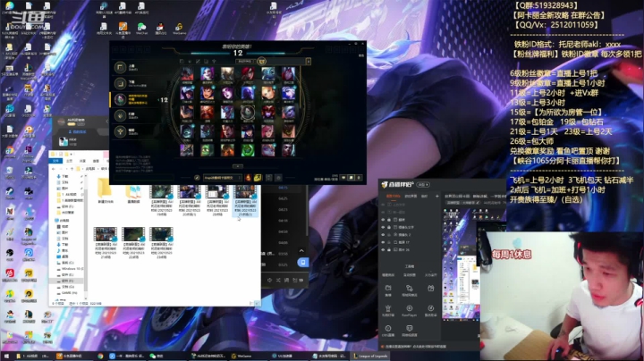Screen dimensions: 644x361
Task: Select the Jungle role filter icon
Action: 190,61
